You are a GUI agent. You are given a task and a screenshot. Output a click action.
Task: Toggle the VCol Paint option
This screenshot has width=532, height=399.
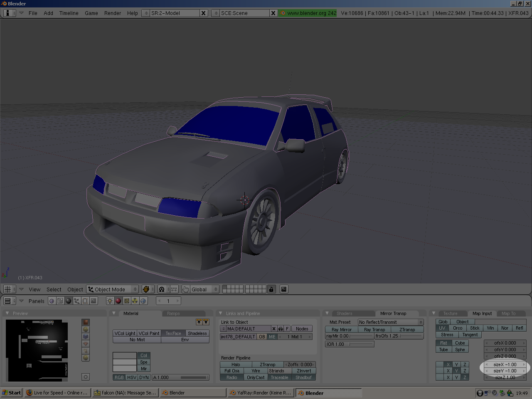(x=149, y=333)
